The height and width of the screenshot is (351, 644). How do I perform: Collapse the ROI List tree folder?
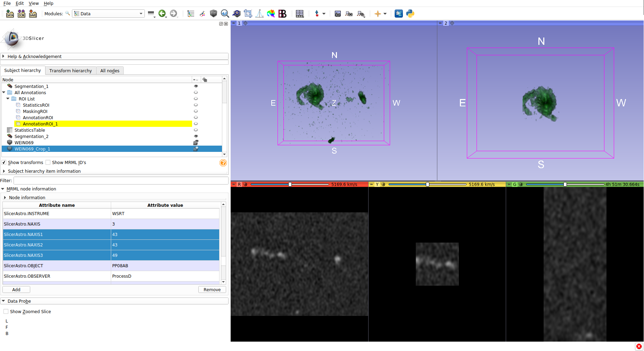[8, 99]
